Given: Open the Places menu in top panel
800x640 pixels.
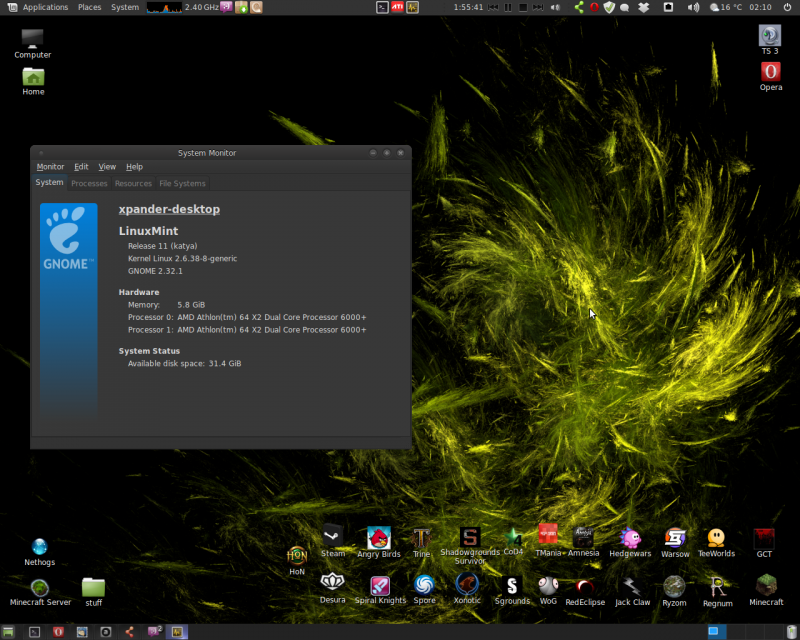Looking at the screenshot, I should pyautogui.click(x=89, y=7).
